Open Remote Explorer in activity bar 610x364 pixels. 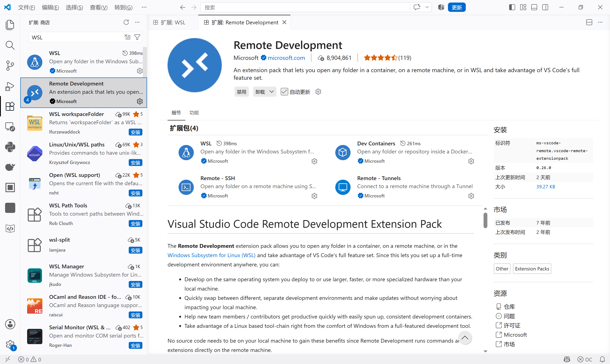point(10,127)
